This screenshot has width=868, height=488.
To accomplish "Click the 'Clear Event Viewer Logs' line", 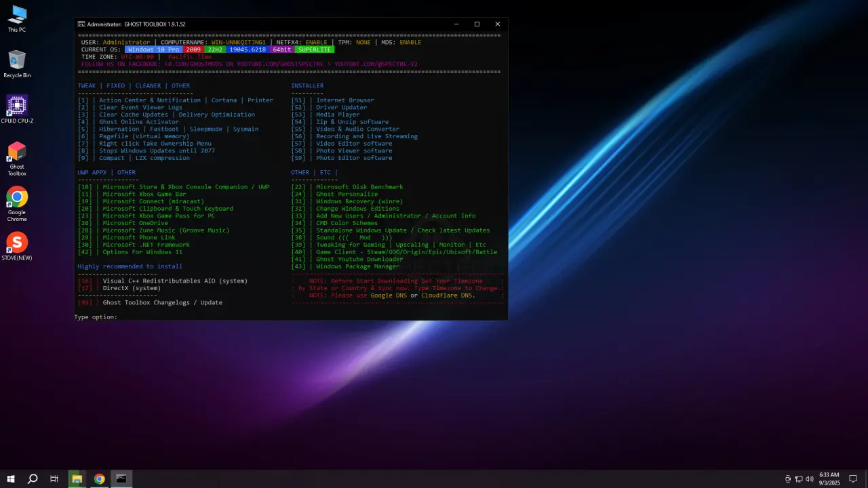I will pos(130,107).
